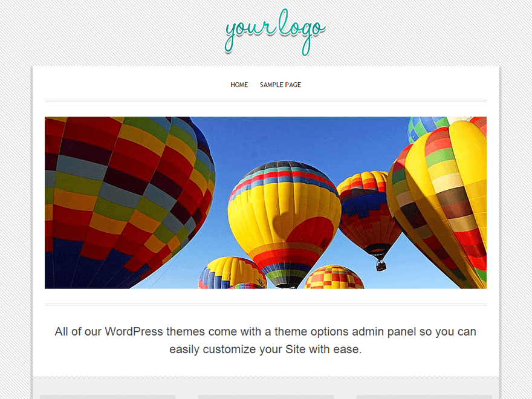Select the right gray widget box at the page bottom
The image size is (532, 399).
[424, 397]
